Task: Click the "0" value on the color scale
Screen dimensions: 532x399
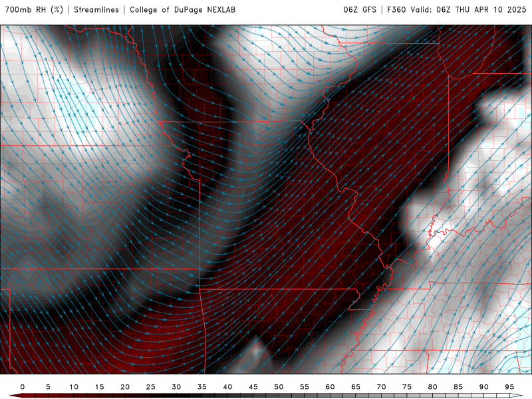Action: (23, 387)
